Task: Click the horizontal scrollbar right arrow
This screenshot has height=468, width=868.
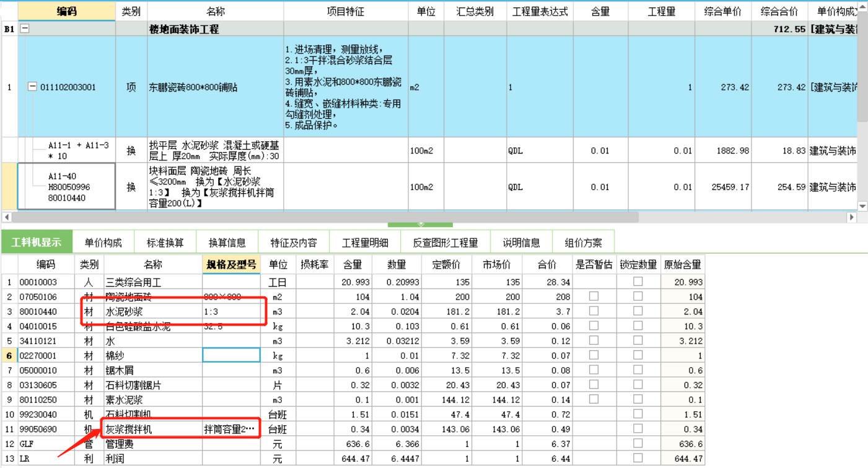Action: point(852,217)
